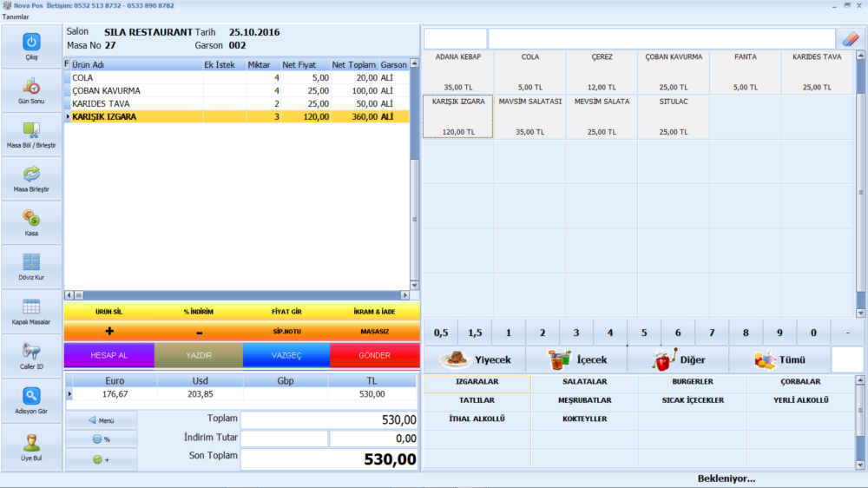Image resolution: width=868 pixels, height=488 pixels.
Task: Switch to İçecek drinks category
Action: (576, 359)
